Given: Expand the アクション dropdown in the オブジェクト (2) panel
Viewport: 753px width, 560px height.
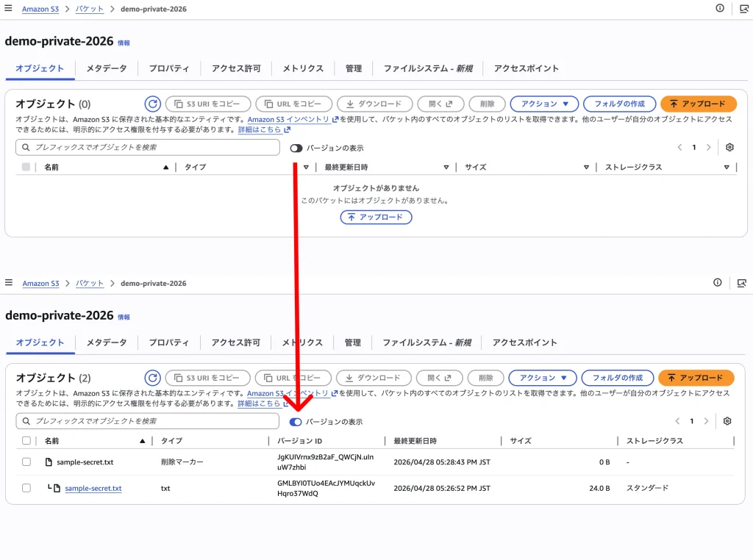Looking at the screenshot, I should tap(542, 378).
